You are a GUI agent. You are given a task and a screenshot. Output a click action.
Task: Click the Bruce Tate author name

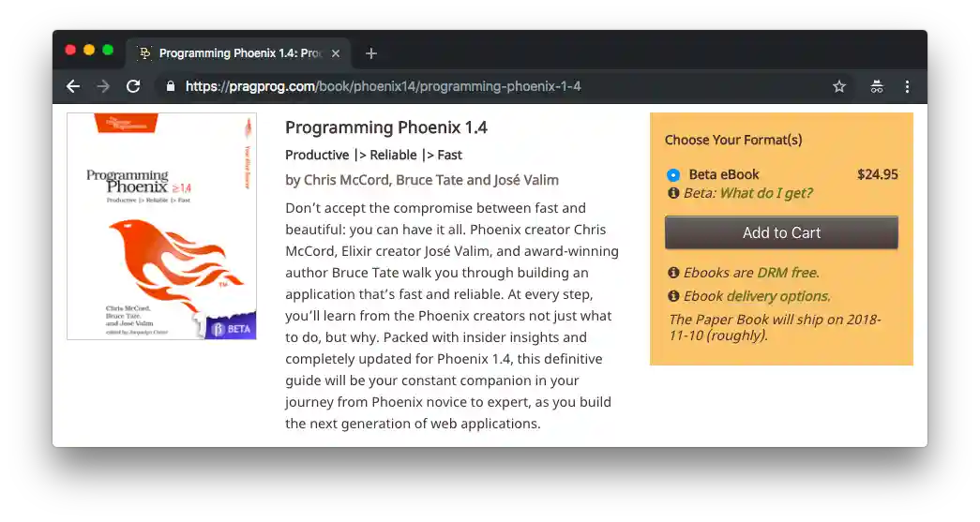[x=429, y=180]
